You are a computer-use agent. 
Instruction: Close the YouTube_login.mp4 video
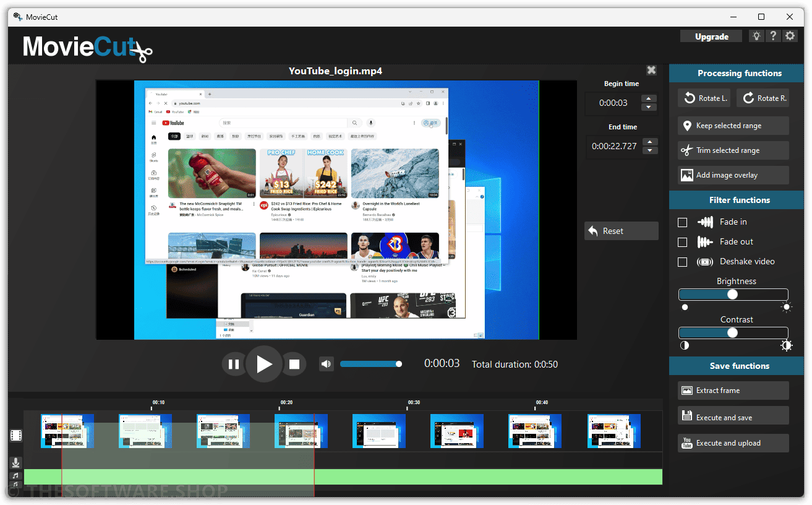651,71
